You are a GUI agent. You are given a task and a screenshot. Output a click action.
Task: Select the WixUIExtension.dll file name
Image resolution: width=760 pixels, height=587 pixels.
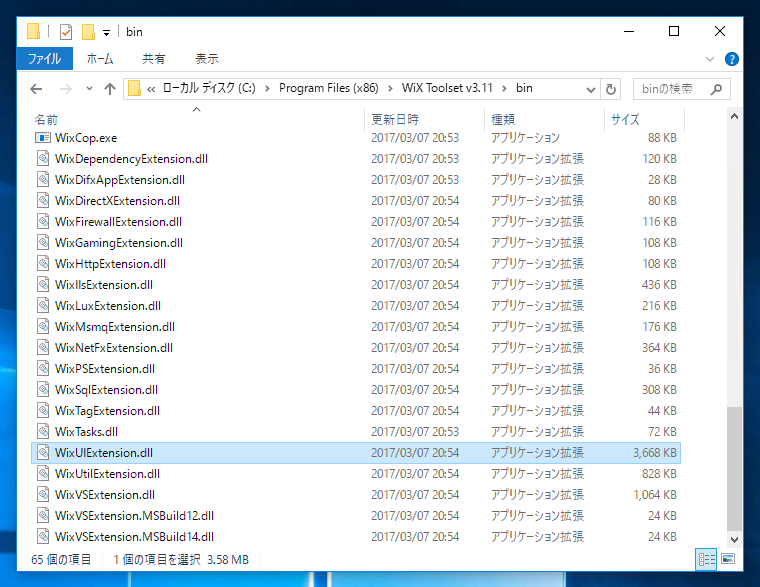104,453
